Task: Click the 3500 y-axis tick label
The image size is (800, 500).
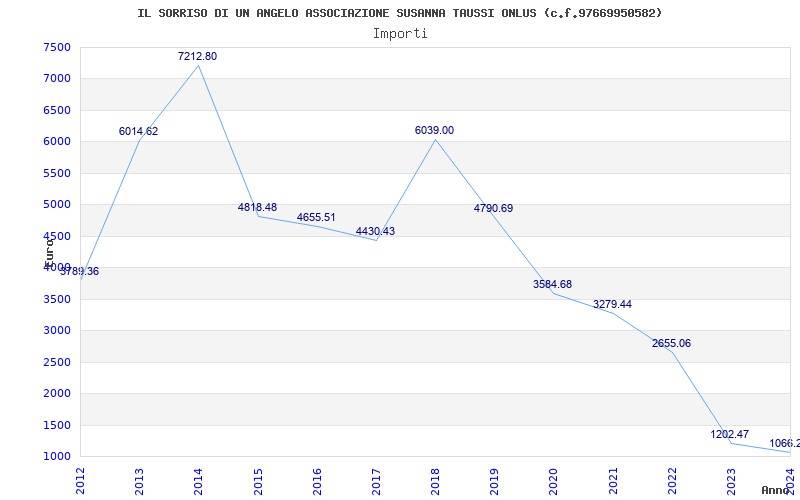Action: (57, 299)
